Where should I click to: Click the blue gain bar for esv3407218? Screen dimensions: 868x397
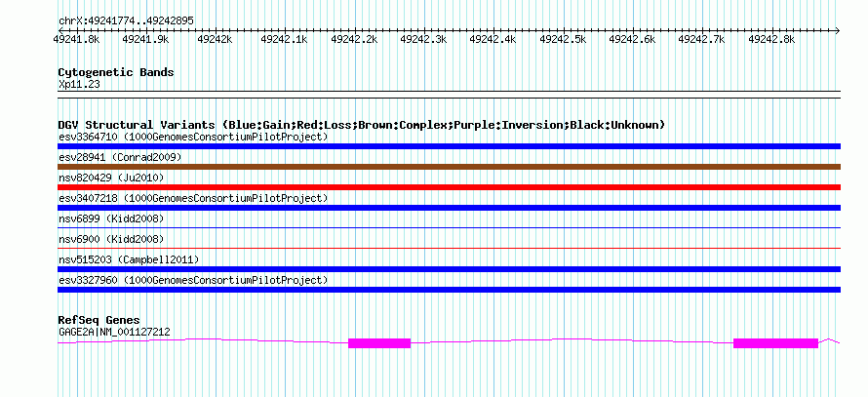(x=449, y=208)
